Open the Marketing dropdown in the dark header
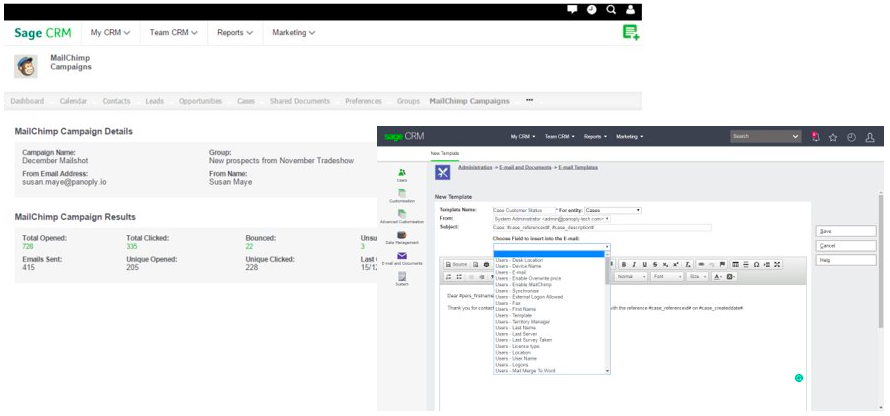This screenshot has height=416, width=890. click(629, 137)
